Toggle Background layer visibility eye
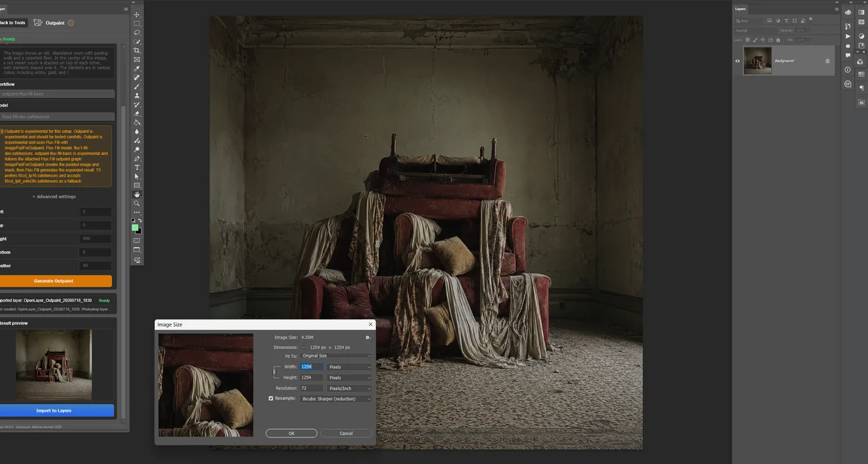 (x=737, y=61)
